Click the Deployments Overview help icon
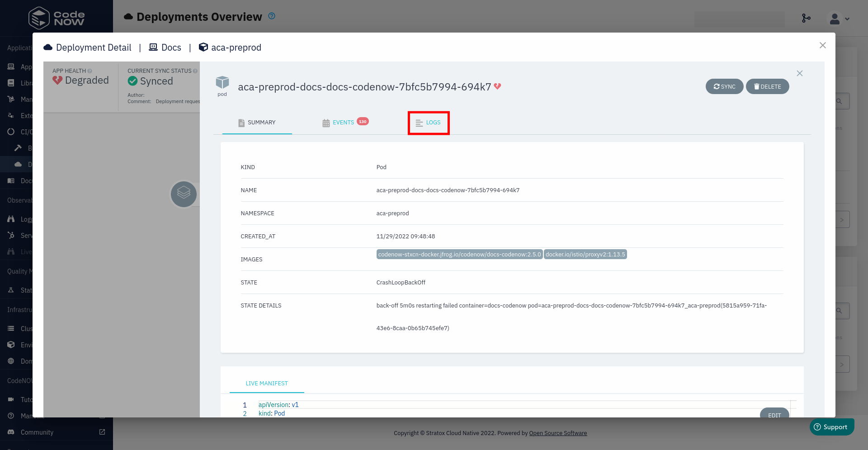This screenshot has height=450, width=868. [x=272, y=16]
